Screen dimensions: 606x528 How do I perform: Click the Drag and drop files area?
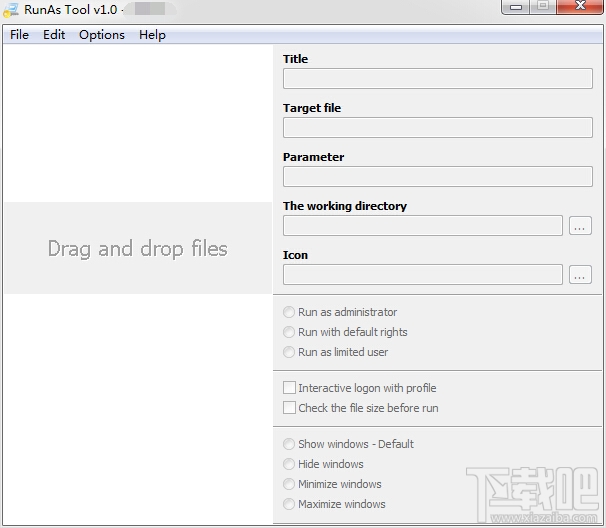tap(138, 248)
